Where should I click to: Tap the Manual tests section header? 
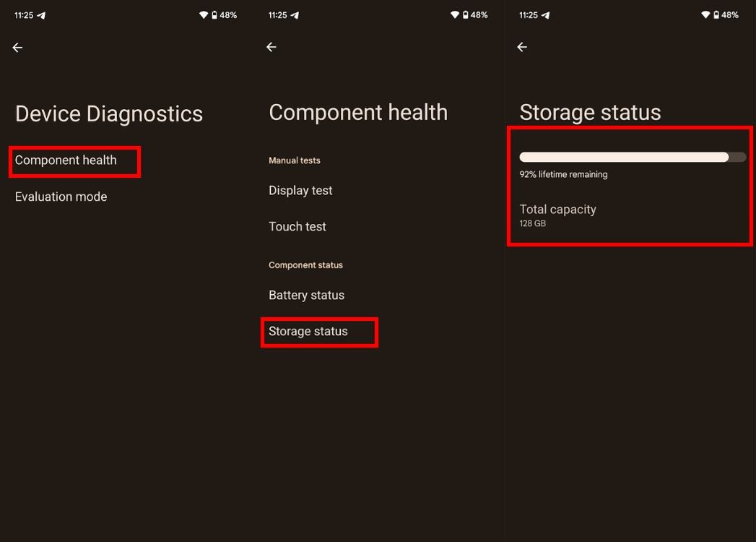(294, 160)
